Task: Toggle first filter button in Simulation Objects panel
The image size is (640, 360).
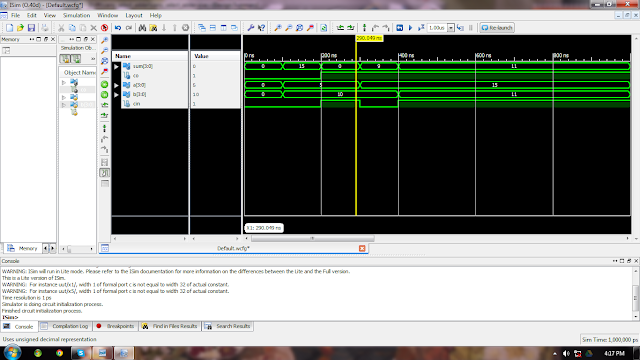Action: pyautogui.click(x=65, y=59)
